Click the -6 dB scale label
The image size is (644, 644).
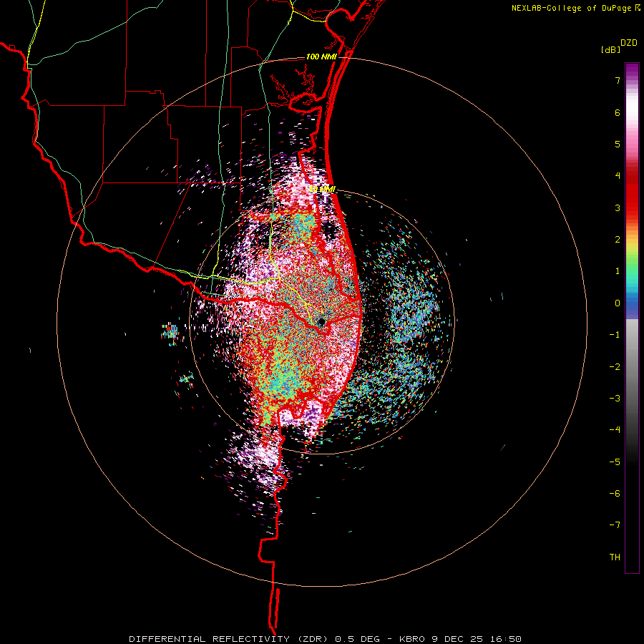click(x=615, y=494)
